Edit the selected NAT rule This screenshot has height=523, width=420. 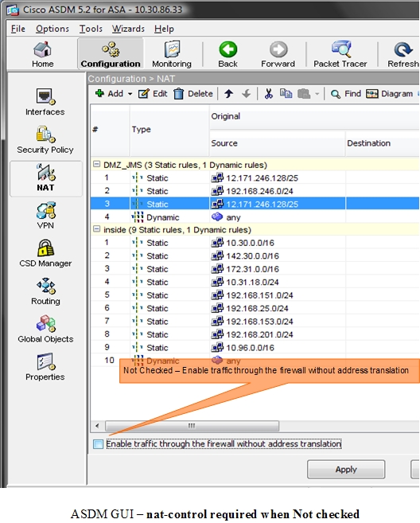[x=153, y=94]
